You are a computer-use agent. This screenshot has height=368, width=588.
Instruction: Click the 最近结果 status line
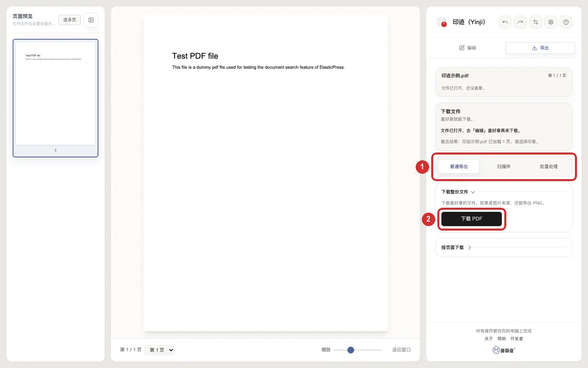pyautogui.click(x=490, y=141)
